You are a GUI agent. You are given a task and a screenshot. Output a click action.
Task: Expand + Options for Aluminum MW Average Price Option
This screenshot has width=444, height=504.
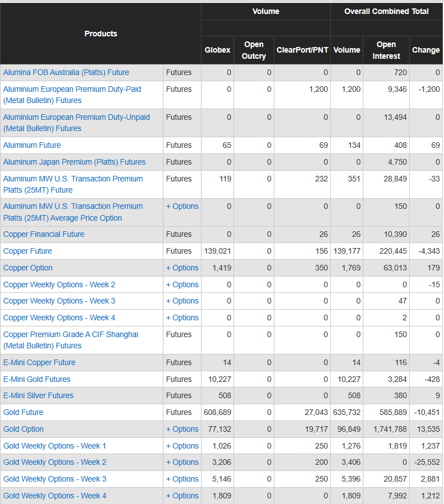click(x=182, y=206)
